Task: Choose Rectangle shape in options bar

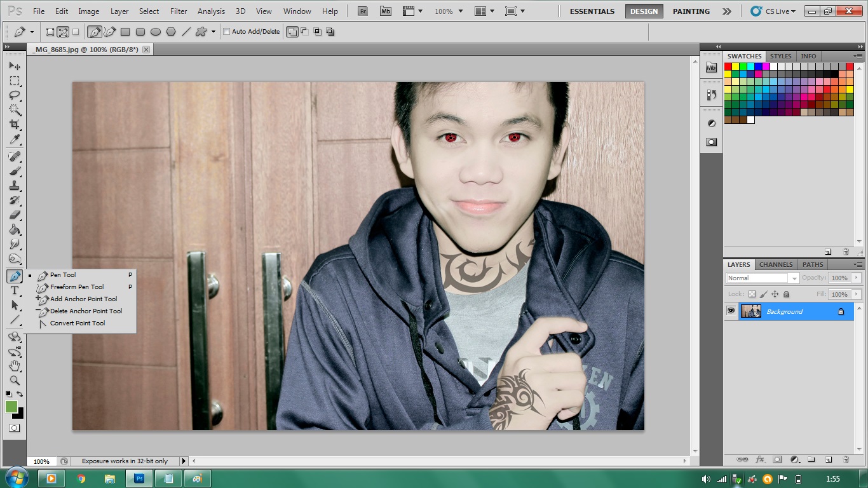Action: tap(125, 31)
